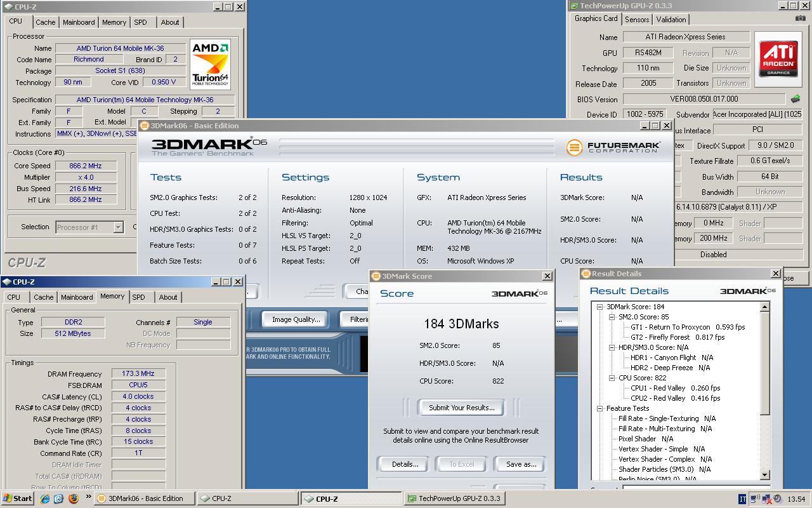This screenshot has width=812, height=508.
Task: Open the About tab in top CPU-Z window
Action: [169, 22]
